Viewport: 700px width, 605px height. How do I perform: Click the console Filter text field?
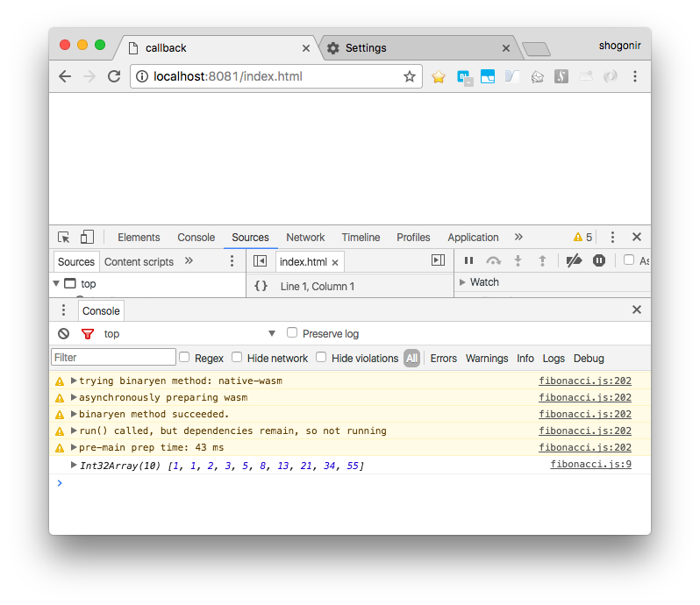click(113, 358)
